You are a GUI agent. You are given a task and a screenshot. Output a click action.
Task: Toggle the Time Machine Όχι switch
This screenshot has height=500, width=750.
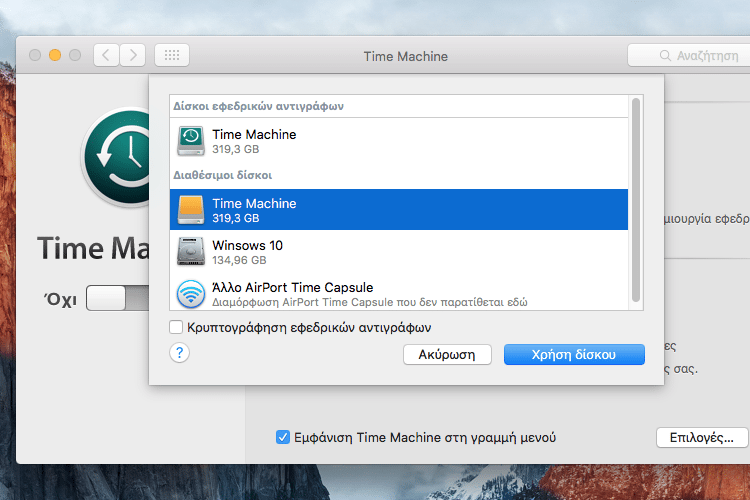click(118, 298)
